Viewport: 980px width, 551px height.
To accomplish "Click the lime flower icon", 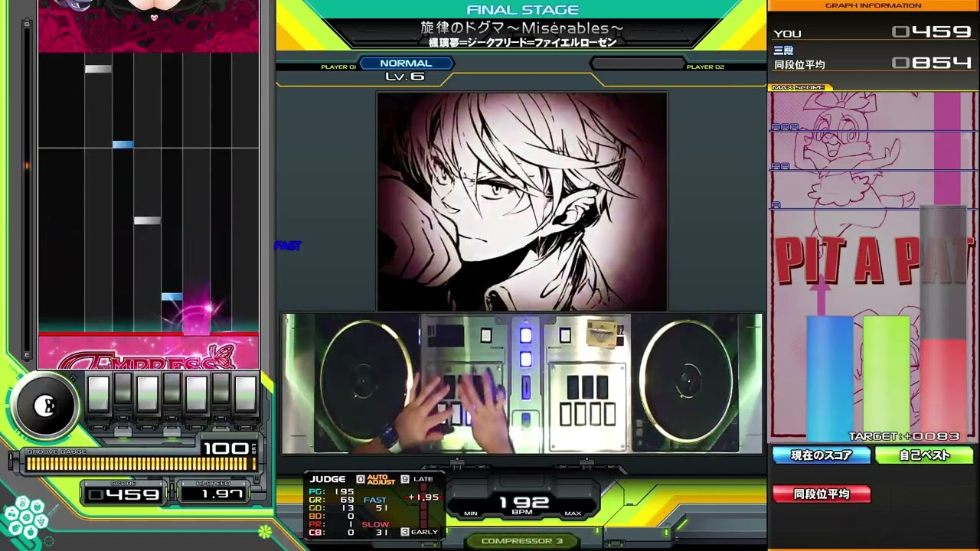I will click(x=265, y=530).
